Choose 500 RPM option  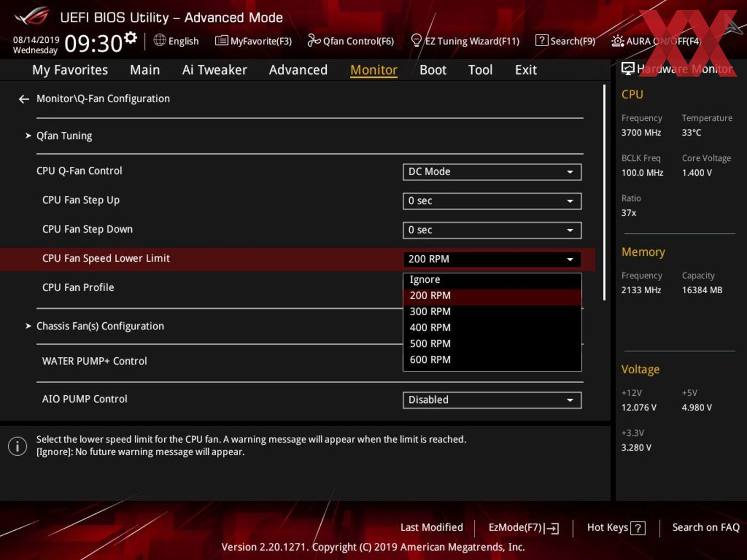(x=492, y=344)
